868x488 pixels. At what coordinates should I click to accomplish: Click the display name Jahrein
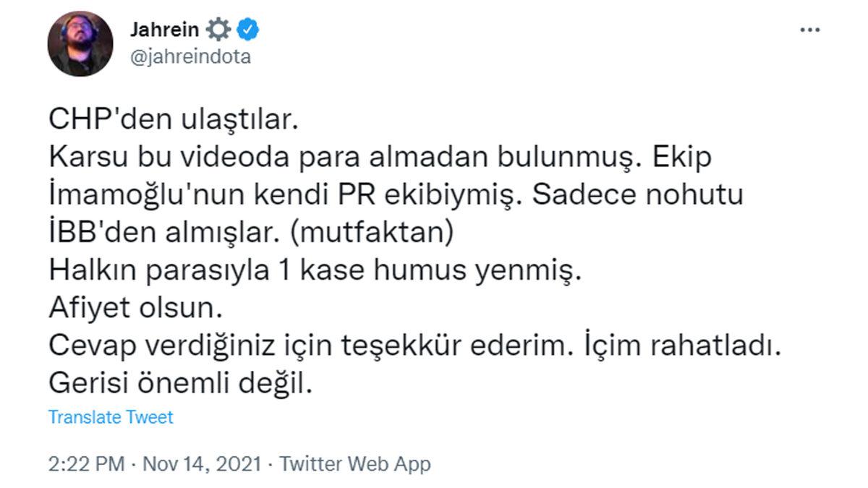(163, 29)
